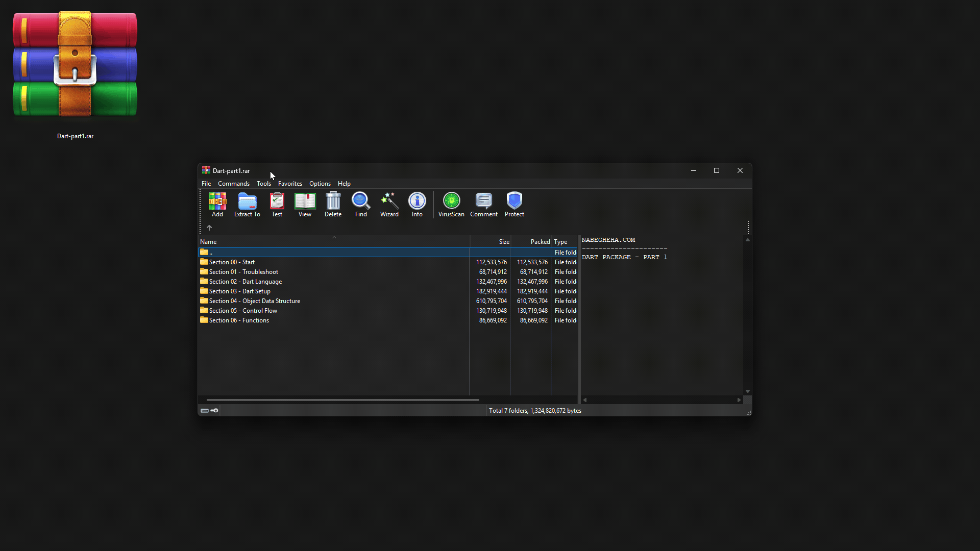Screen dimensions: 980x551
Task: Click the horizontal scrollbar of the file list
Action: [343, 400]
